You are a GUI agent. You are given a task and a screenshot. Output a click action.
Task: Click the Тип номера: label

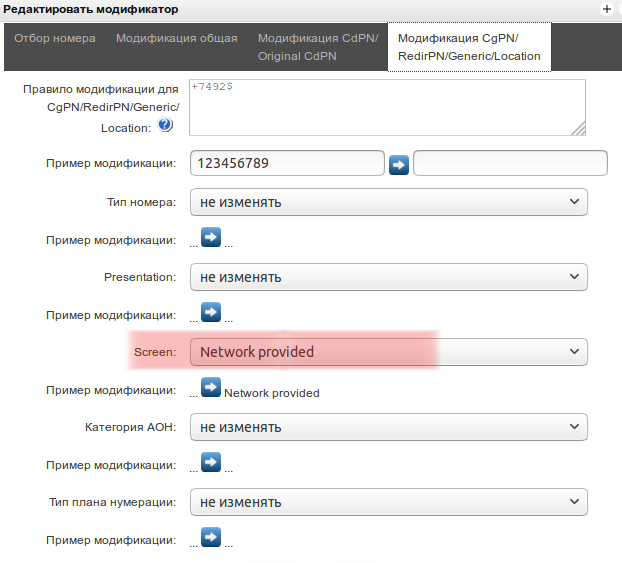142,202
